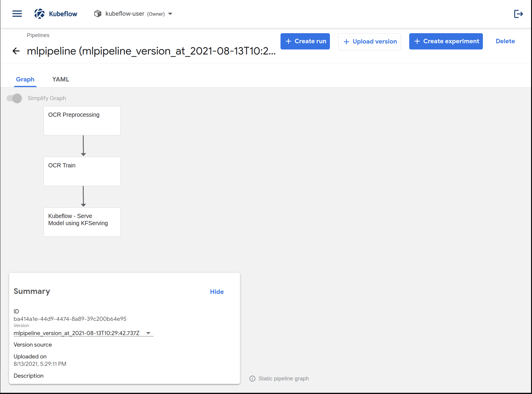
Task: Go back using the left arrow
Action: 16,51
